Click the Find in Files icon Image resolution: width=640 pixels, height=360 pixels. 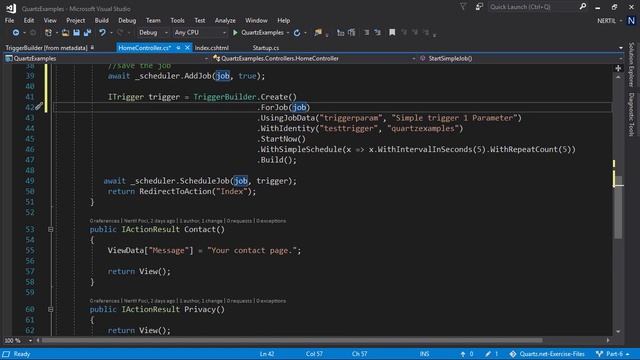(318, 33)
